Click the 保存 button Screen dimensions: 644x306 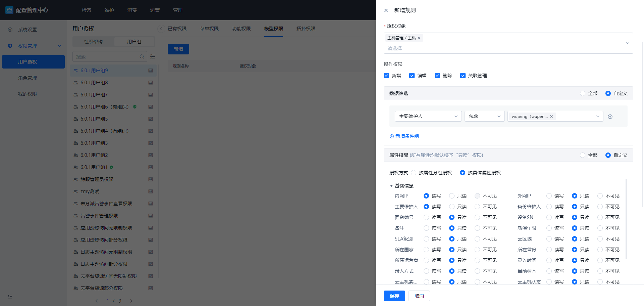[394, 296]
